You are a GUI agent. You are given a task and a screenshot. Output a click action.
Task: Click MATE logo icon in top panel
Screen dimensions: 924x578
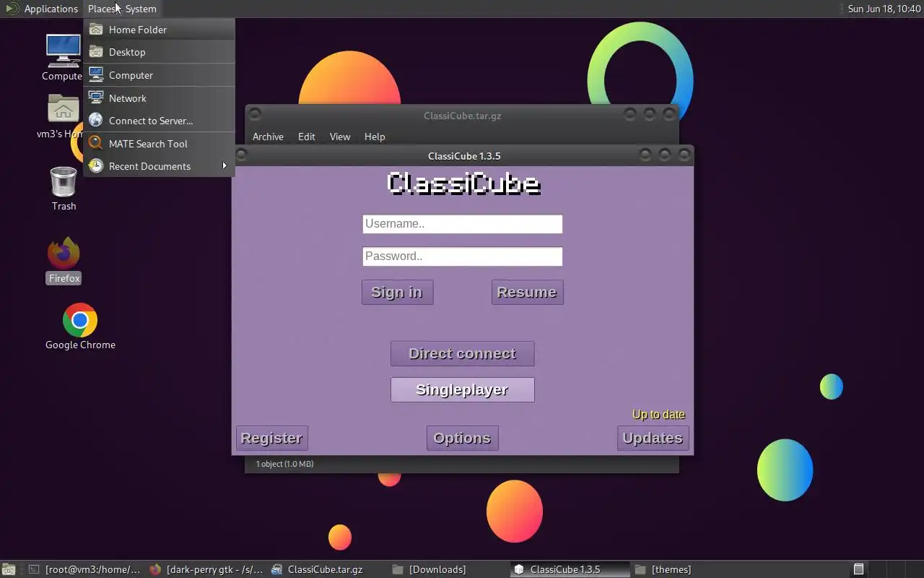click(12, 9)
